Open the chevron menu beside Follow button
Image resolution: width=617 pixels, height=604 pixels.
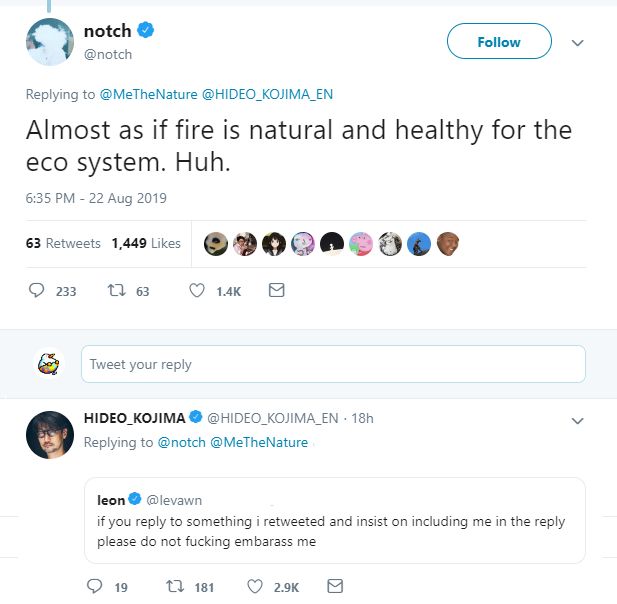[577, 42]
